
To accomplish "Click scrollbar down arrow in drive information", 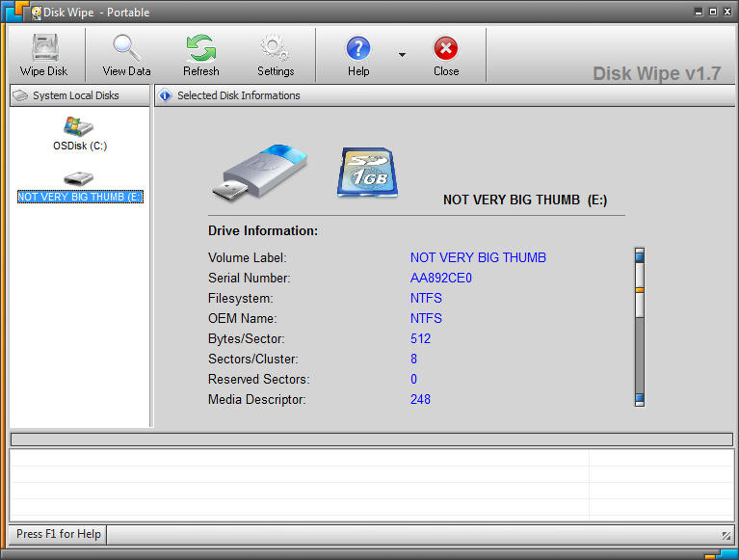I will pyautogui.click(x=640, y=399).
